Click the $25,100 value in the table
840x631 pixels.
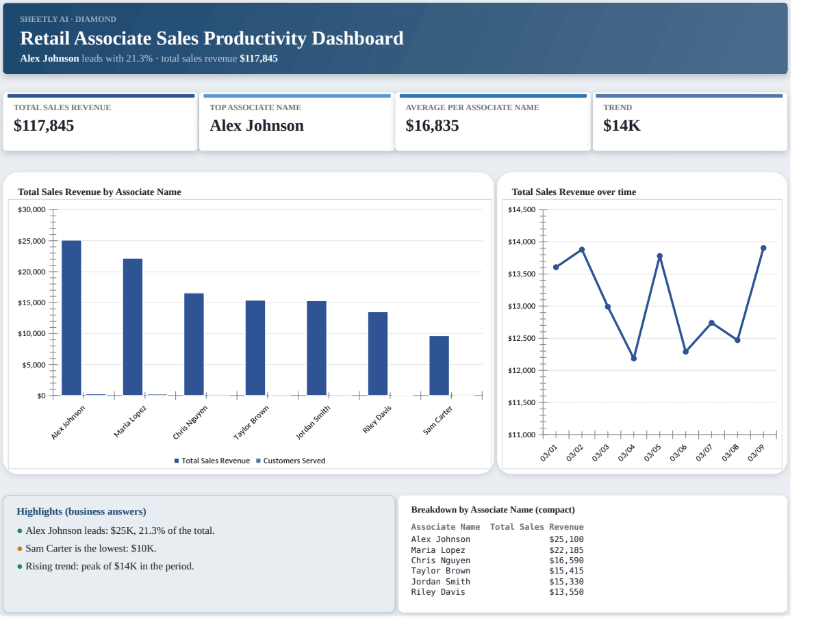(x=566, y=539)
